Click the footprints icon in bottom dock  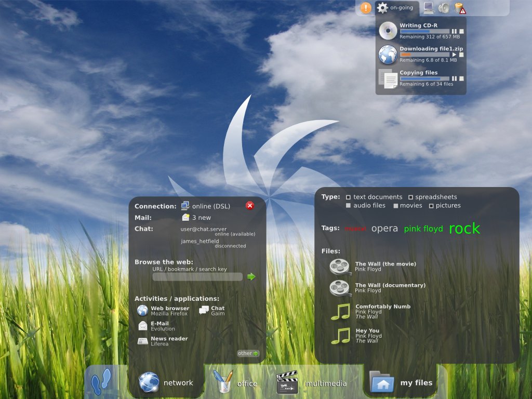[101, 383]
